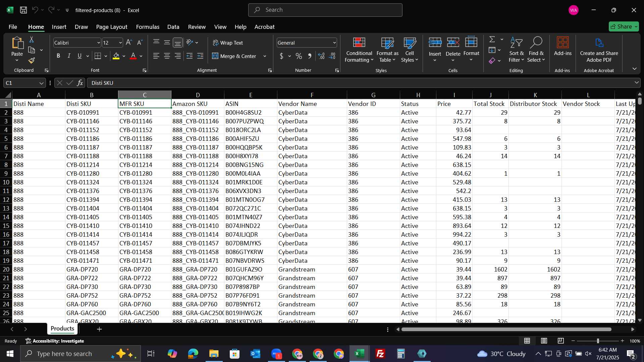Switch to Page Layout view in status bar
The image size is (644, 362).
(544, 341)
